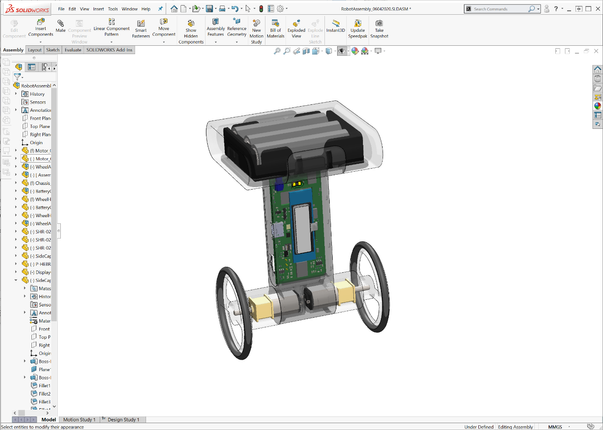Select the Mate tool

point(60,26)
